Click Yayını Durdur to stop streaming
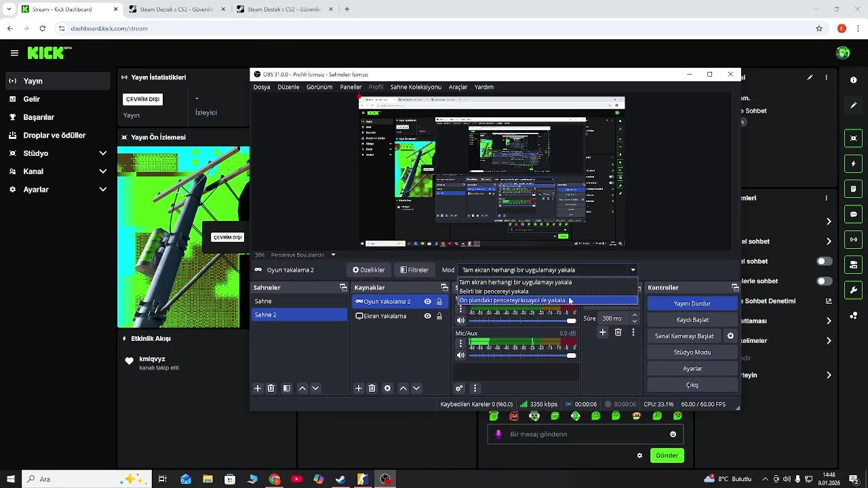Image resolution: width=868 pixels, height=488 pixels. pyautogui.click(x=692, y=304)
